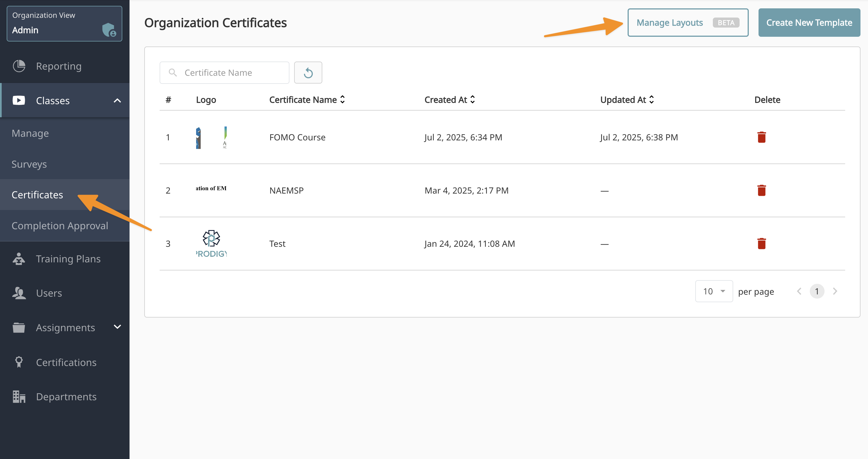Viewport: 868px width, 459px height.
Task: Click the Assignments folder icon
Action: [x=19, y=328]
